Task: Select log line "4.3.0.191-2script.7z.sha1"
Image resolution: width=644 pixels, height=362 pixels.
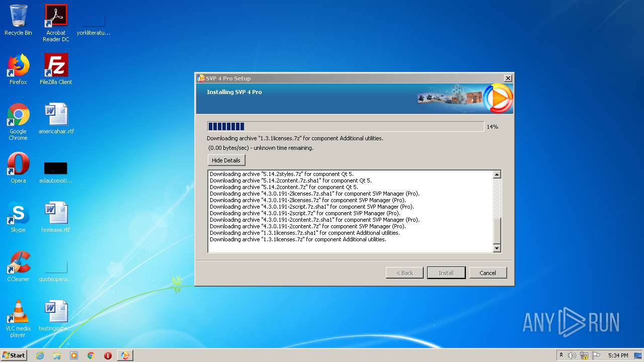Action: pos(312,207)
